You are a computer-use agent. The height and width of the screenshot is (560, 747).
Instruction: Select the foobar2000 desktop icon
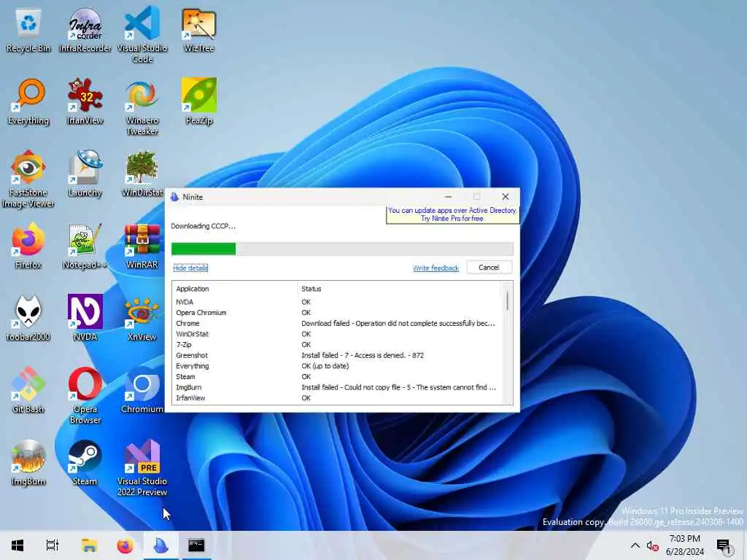click(x=28, y=318)
